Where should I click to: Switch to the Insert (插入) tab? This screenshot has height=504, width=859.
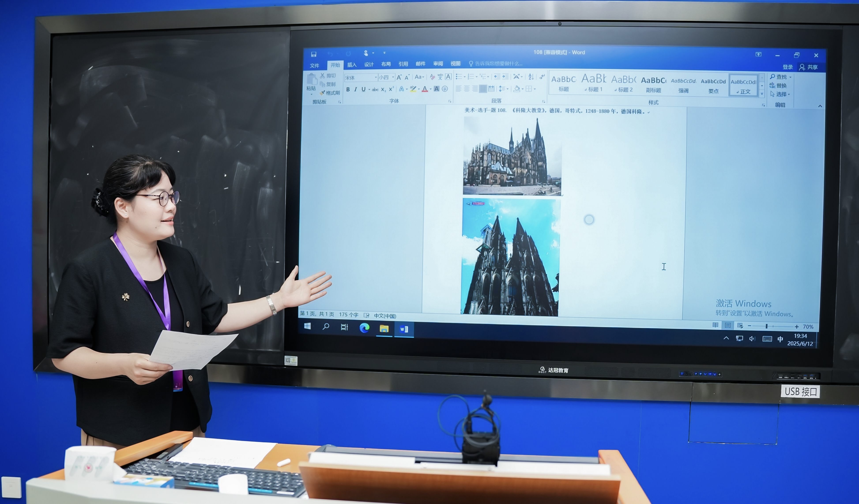tap(352, 65)
